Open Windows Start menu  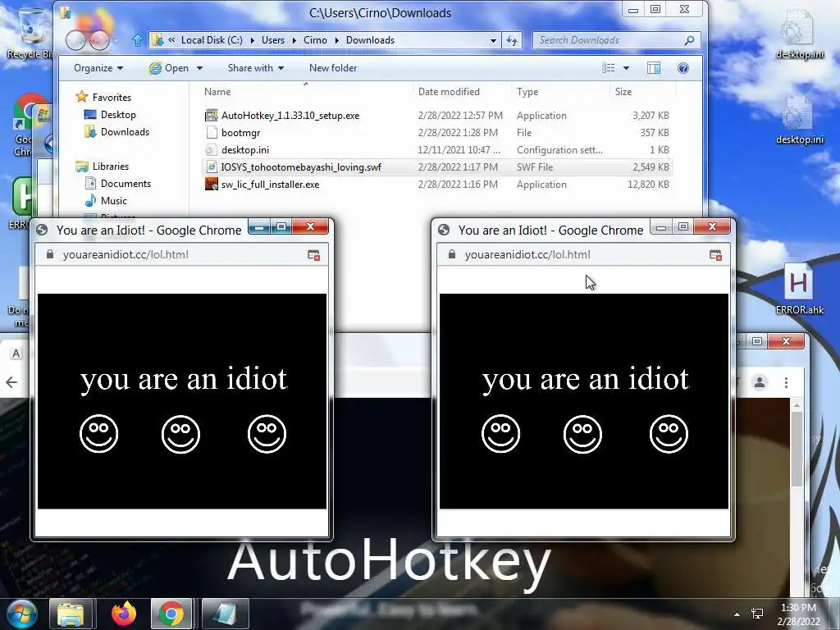pos(22,614)
